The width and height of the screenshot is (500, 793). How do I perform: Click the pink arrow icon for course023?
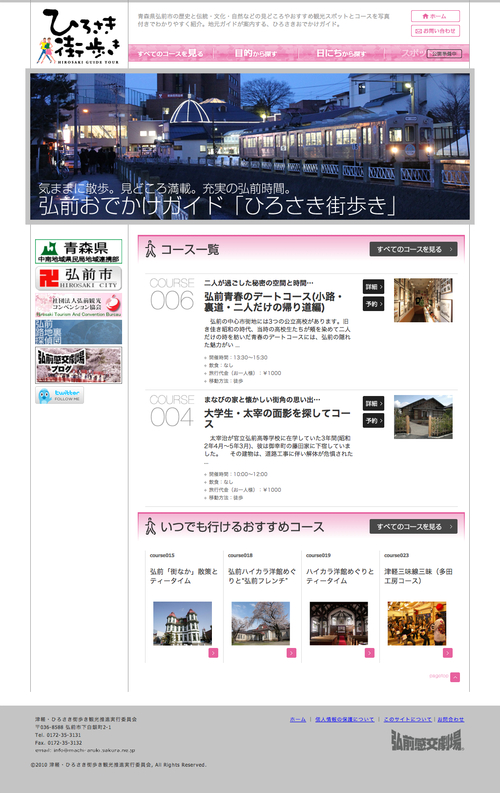pos(447,653)
